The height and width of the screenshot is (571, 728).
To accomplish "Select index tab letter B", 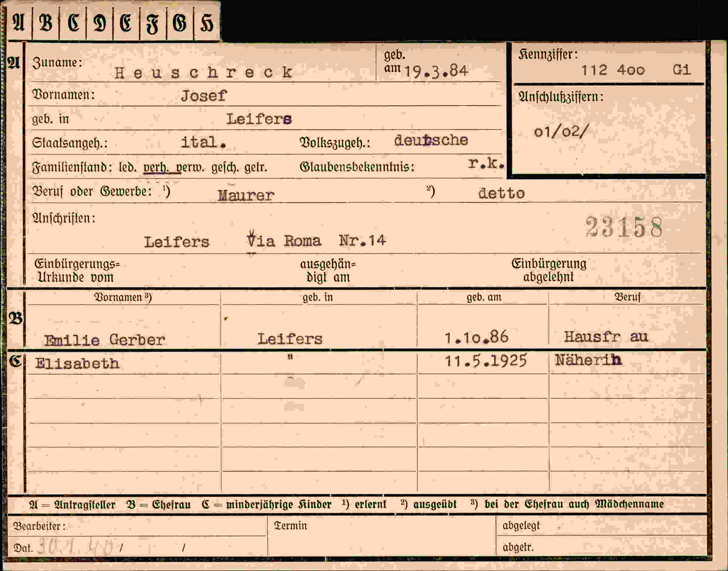I will 46,23.
